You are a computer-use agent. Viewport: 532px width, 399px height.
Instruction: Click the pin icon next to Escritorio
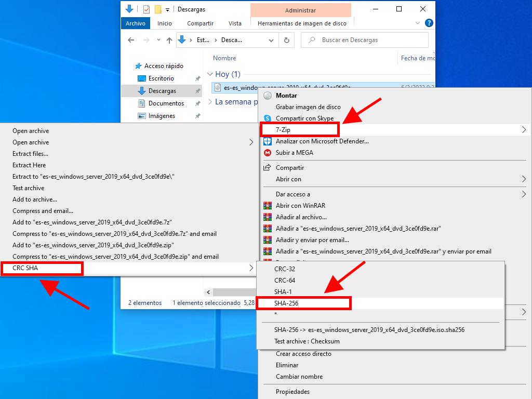coord(197,78)
